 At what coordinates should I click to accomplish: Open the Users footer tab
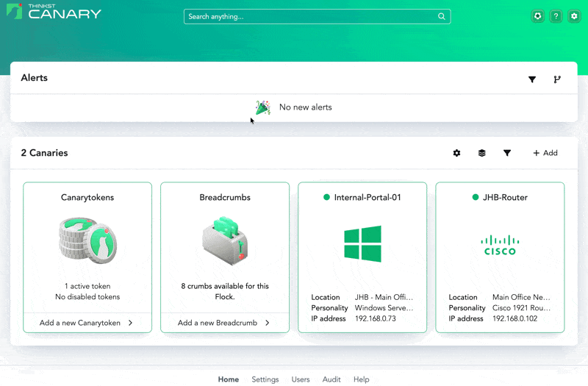[x=301, y=379]
